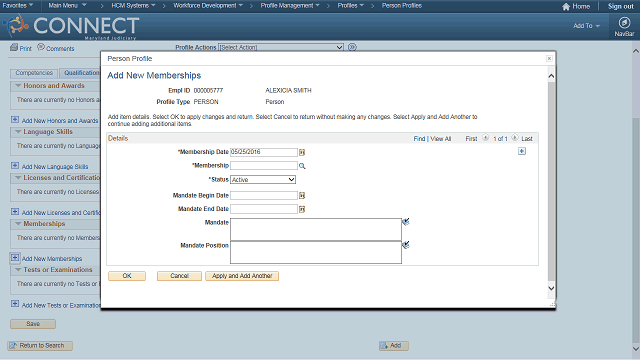Viewport: 640px width, 360px height.
Task: Open the Main Menu dropdown
Action: coord(67,6)
